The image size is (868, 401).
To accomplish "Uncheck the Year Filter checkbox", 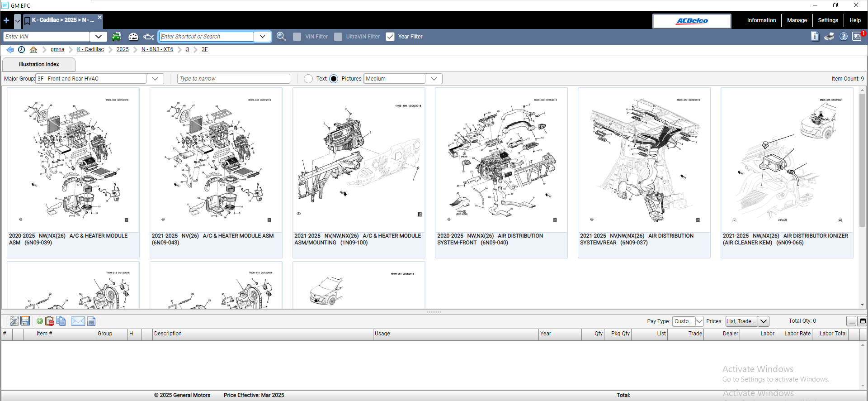I will coord(390,37).
